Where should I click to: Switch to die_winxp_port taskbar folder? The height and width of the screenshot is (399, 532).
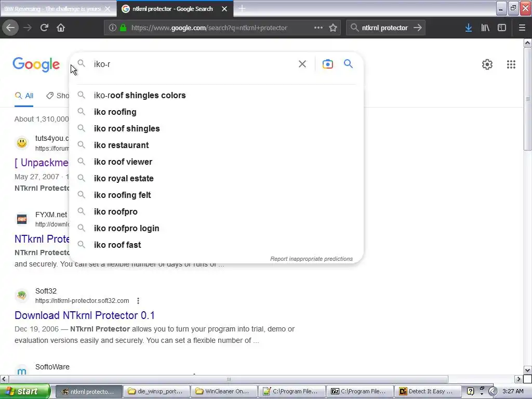coord(156,391)
